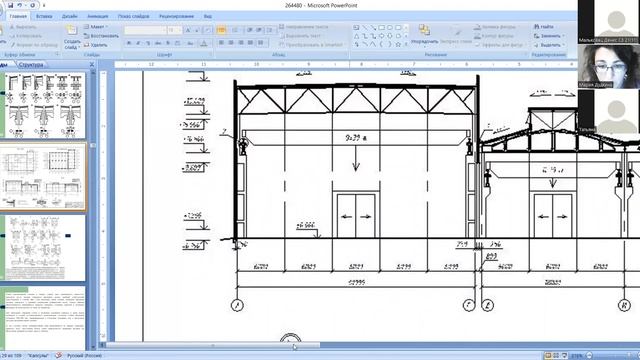Select the Text Box shape in gallery
The width and height of the screenshot is (640, 360).
tap(356, 28)
